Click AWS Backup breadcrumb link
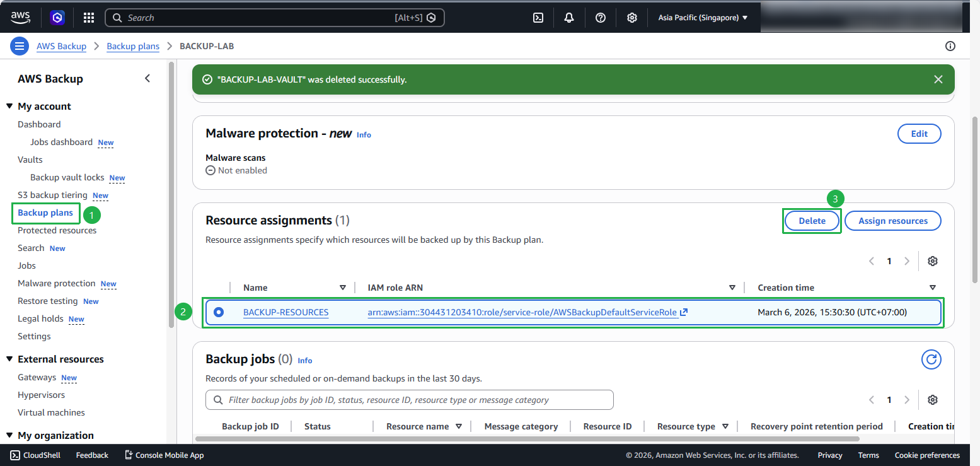 pos(61,46)
